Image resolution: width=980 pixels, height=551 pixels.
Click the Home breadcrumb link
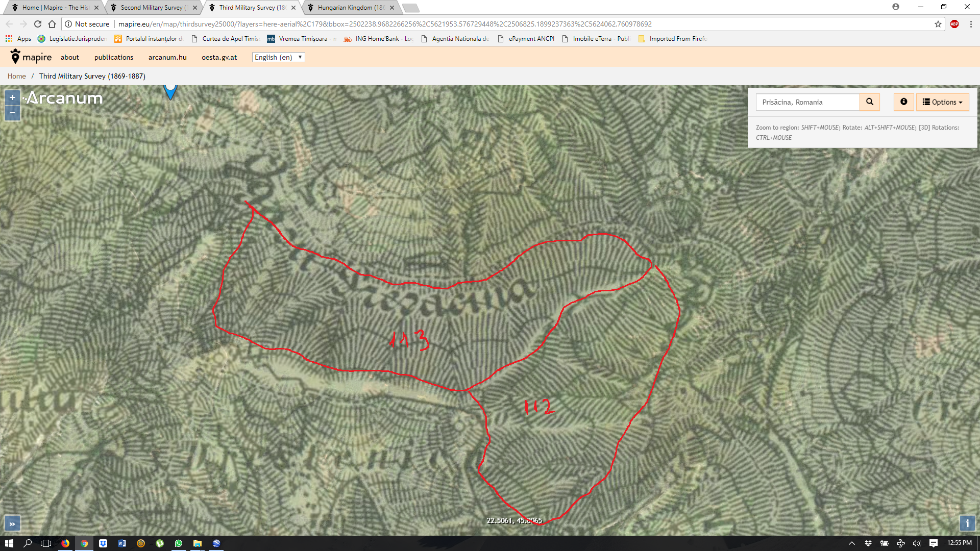point(17,76)
